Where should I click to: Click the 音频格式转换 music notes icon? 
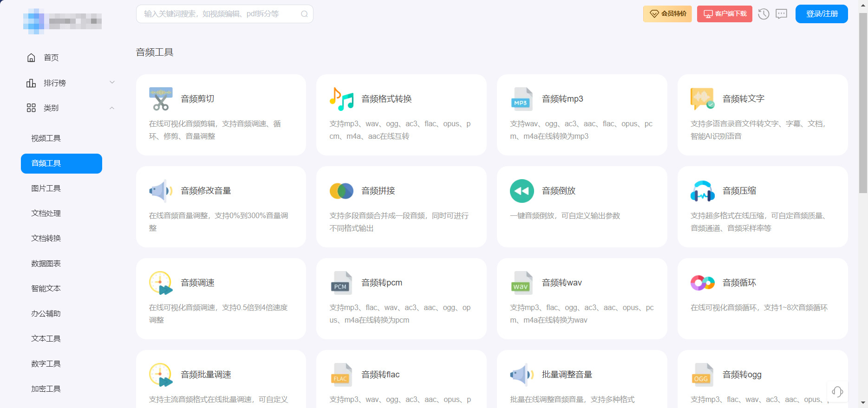coord(341,99)
